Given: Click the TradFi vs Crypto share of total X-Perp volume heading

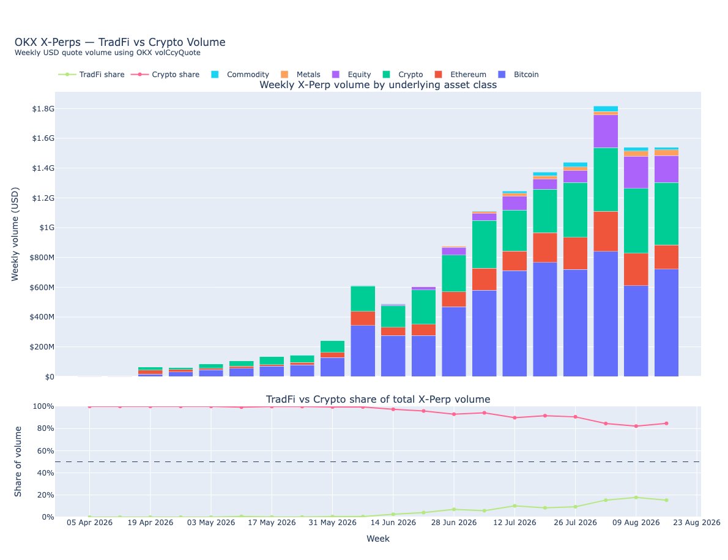Looking at the screenshot, I should tap(378, 399).
